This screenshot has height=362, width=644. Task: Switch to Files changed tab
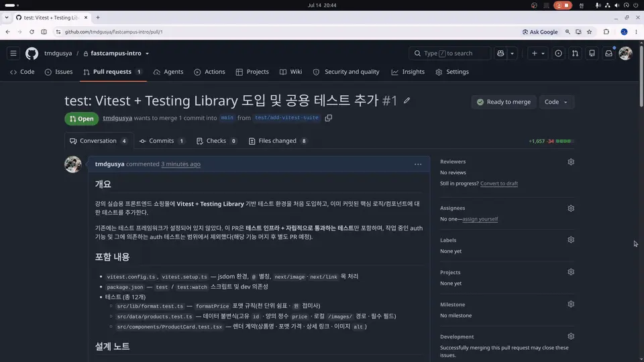tap(278, 141)
